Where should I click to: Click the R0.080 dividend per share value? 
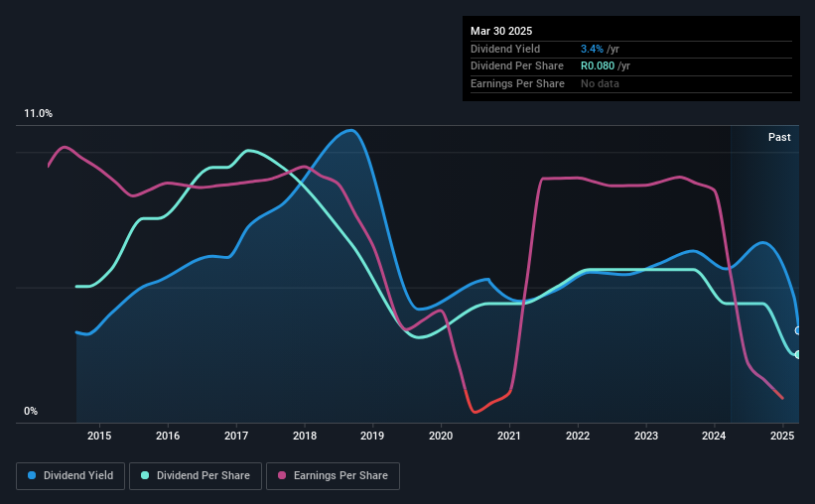coord(598,66)
